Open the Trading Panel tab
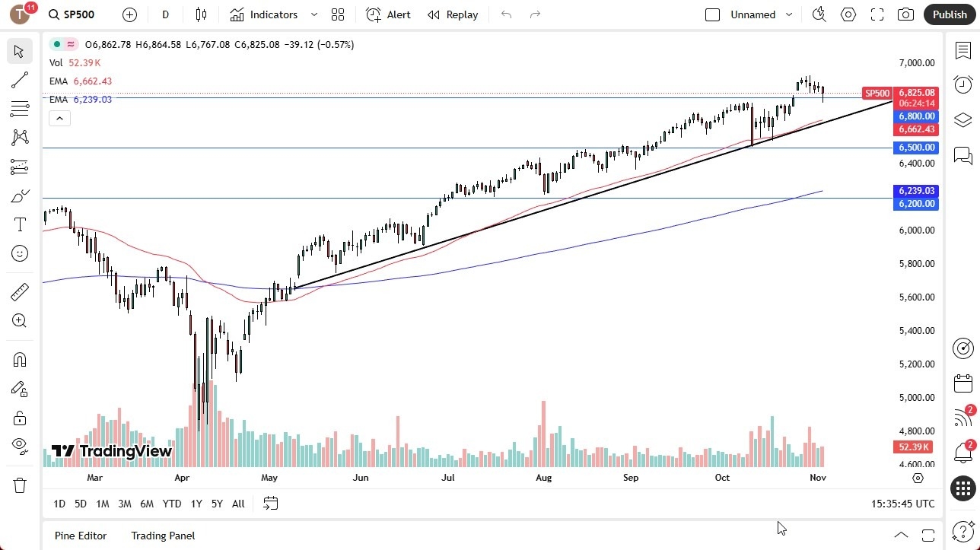 (x=162, y=536)
